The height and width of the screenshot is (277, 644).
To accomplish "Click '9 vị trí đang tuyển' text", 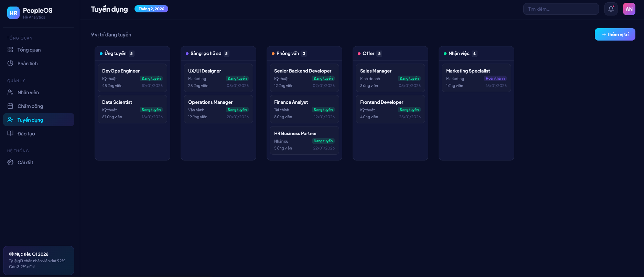I will [111, 35].
